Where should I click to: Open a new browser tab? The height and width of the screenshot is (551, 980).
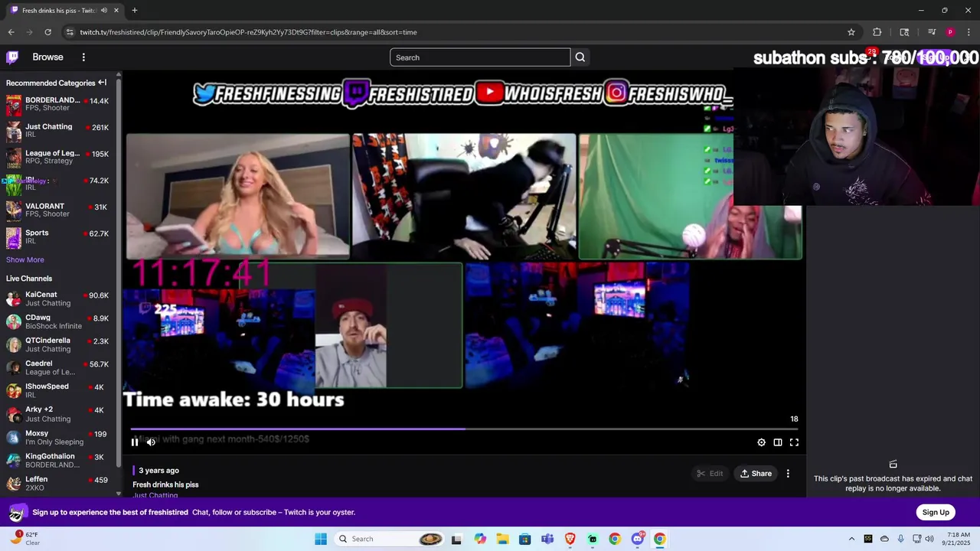pos(135,10)
